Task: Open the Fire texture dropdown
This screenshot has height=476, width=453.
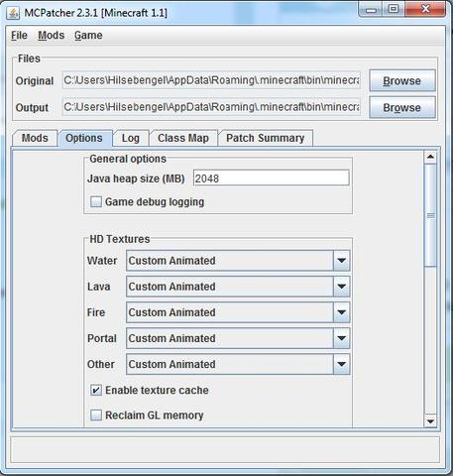Action: pos(341,312)
